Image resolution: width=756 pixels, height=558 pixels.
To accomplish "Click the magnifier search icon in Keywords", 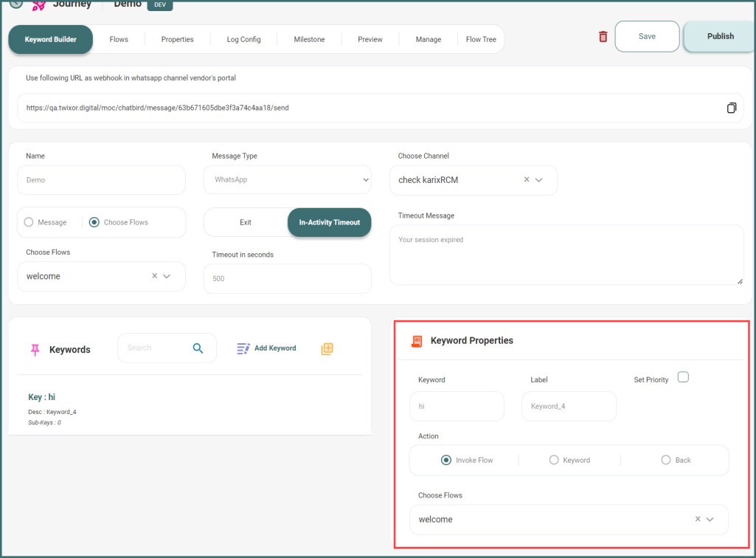I will pos(198,348).
